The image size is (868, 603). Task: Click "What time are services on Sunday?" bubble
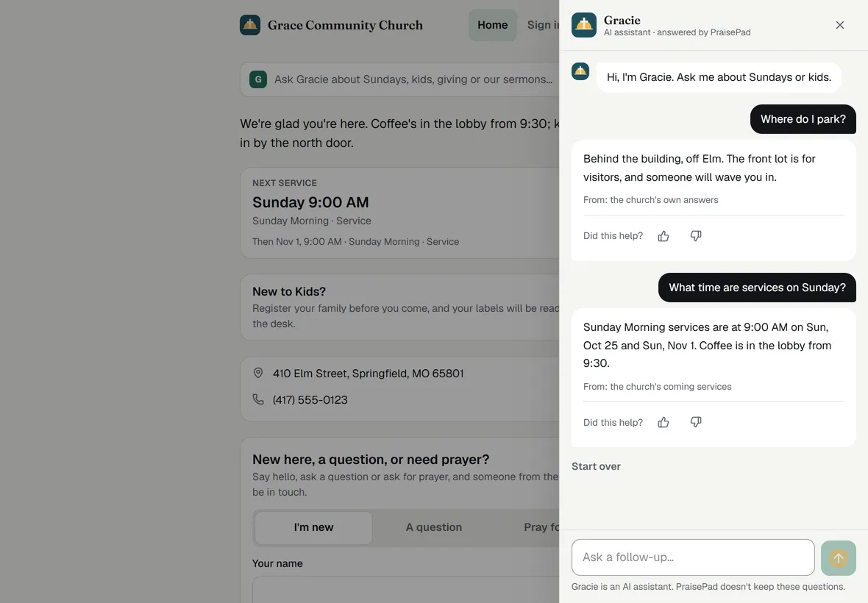(x=757, y=288)
